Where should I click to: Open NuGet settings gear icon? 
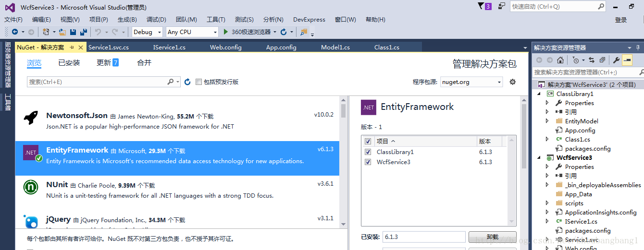[x=512, y=82]
